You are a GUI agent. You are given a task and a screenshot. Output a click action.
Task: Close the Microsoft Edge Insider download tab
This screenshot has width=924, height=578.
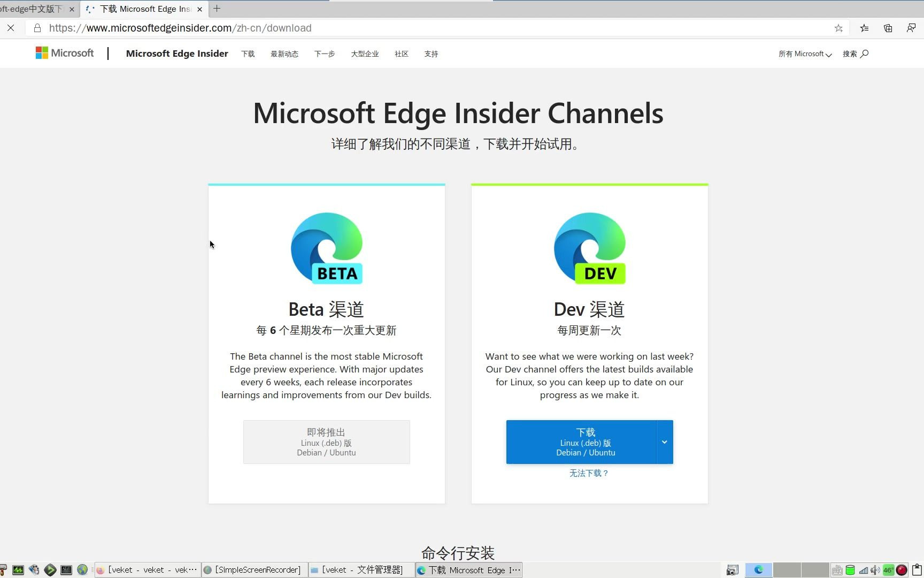(199, 9)
